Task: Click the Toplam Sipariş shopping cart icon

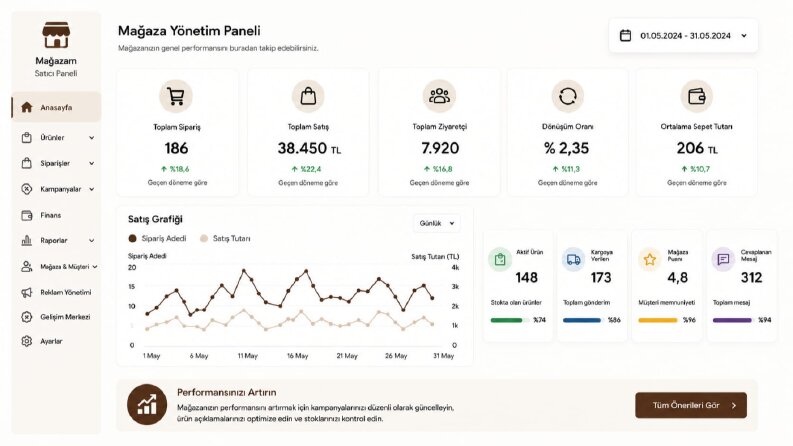Action: (x=175, y=96)
